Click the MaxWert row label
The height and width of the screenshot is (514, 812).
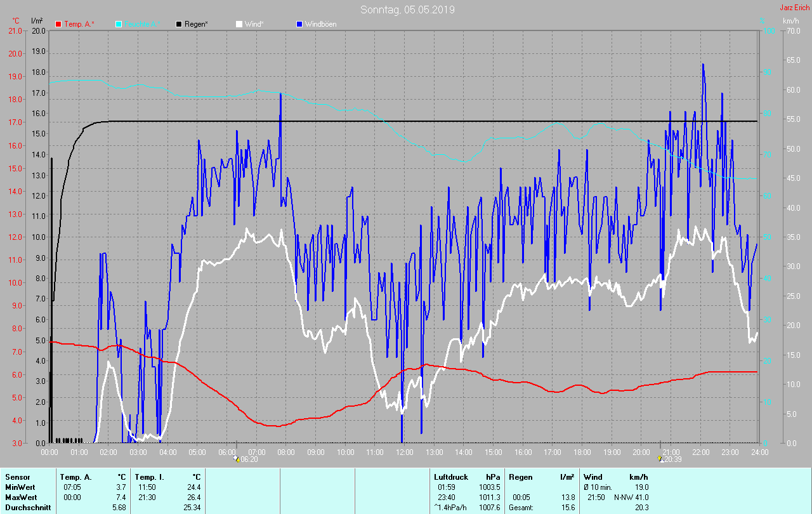point(21,498)
